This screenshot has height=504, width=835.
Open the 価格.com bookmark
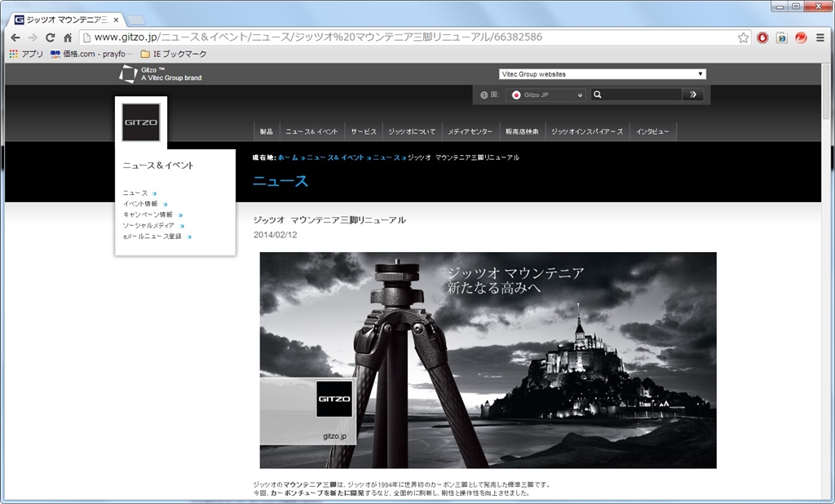coord(91,54)
